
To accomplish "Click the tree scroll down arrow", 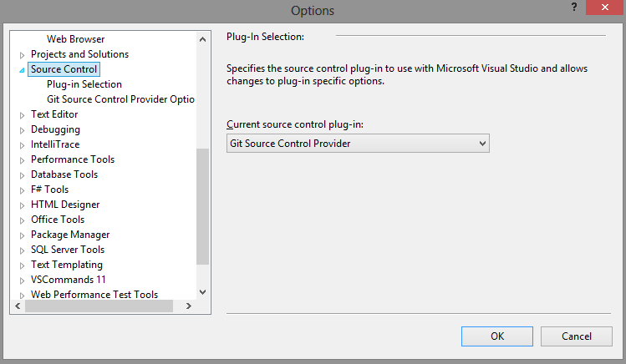I will coord(203,292).
